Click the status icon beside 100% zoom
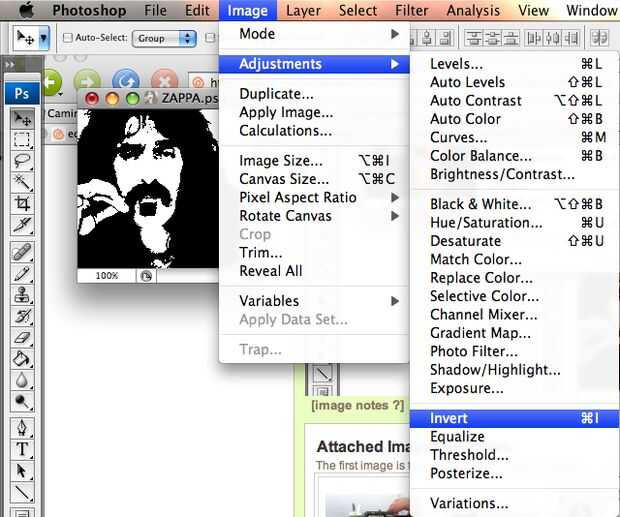 pos(146,276)
